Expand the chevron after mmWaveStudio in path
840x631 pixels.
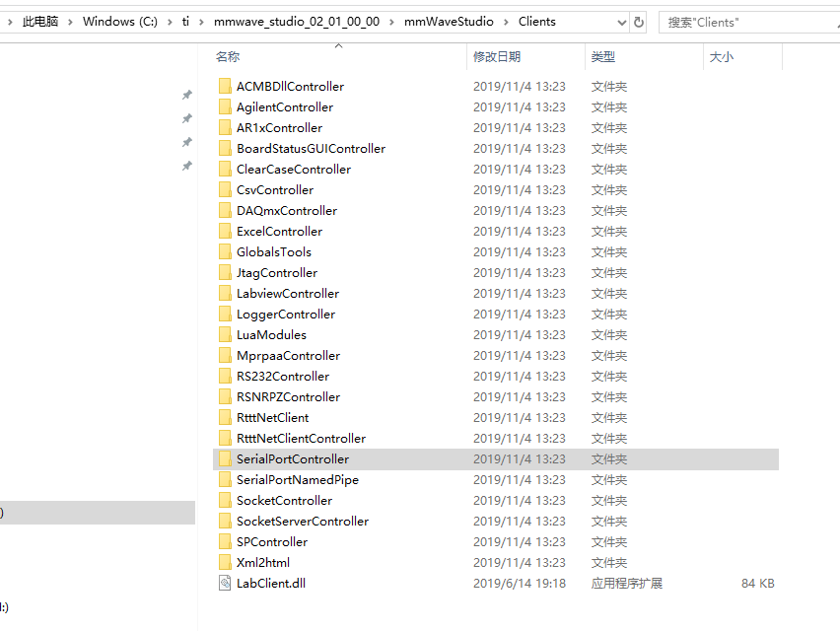coord(506,22)
